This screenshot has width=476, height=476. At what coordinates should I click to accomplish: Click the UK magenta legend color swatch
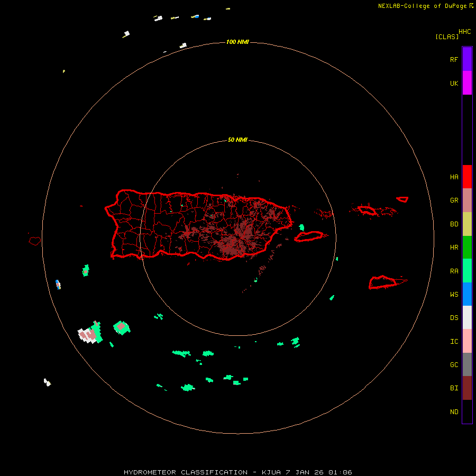click(x=467, y=83)
